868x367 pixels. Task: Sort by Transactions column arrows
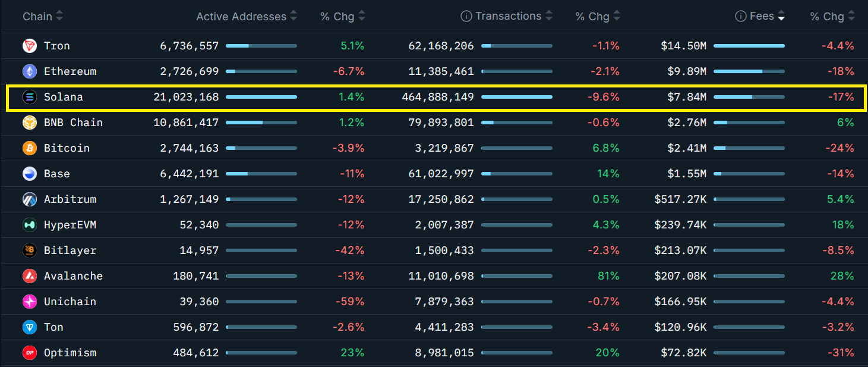(548, 17)
